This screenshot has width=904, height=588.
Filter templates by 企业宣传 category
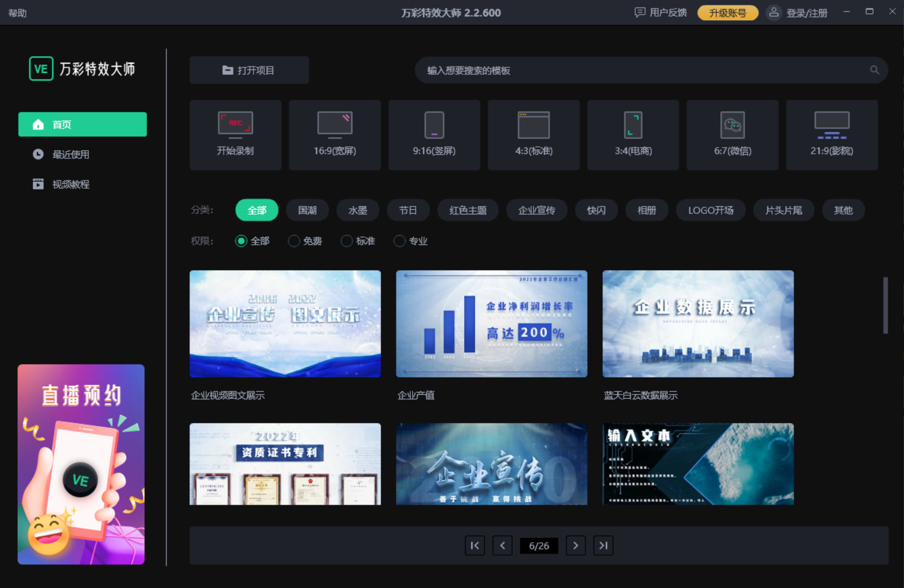click(x=537, y=210)
